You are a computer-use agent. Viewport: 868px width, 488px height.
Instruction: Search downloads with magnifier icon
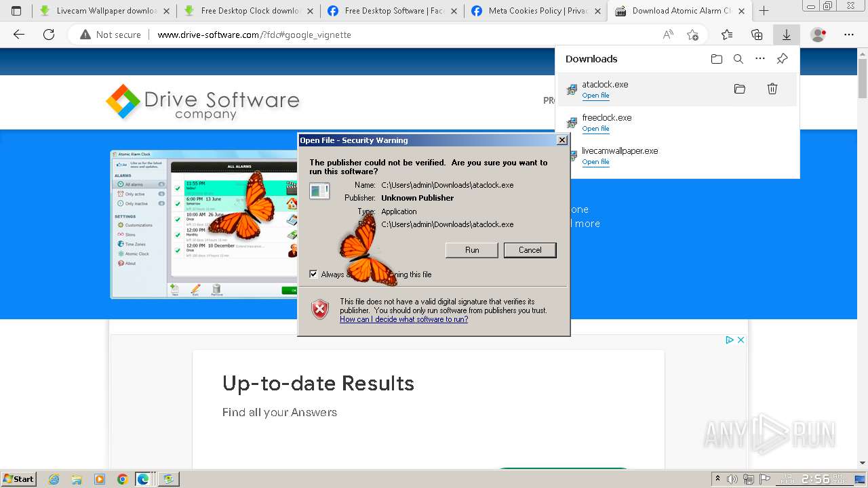[738, 59]
